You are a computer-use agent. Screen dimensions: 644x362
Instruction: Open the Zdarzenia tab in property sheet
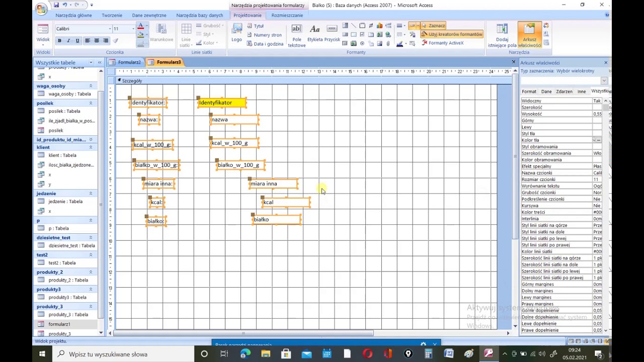coord(564,92)
